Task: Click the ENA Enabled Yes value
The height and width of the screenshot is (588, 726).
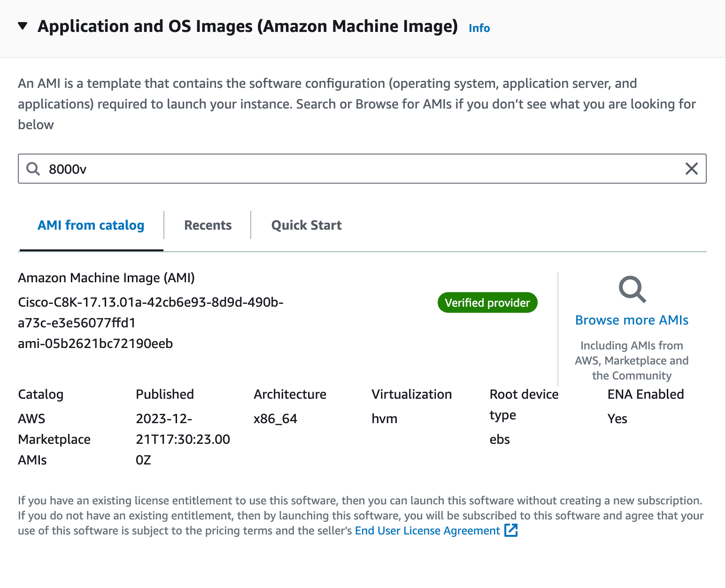Action: pos(617,418)
